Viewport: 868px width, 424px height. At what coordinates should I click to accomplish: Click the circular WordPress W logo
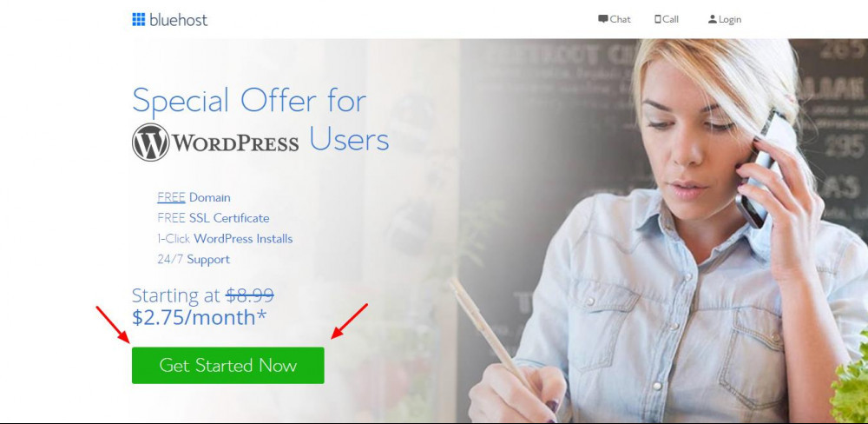click(150, 142)
